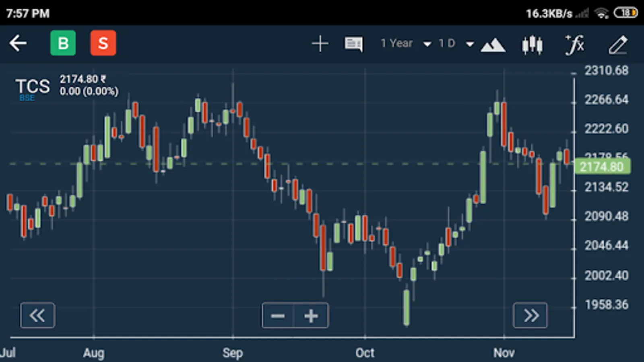Image resolution: width=644 pixels, height=362 pixels.
Task: Tap the orange S sell button
Action: click(103, 43)
